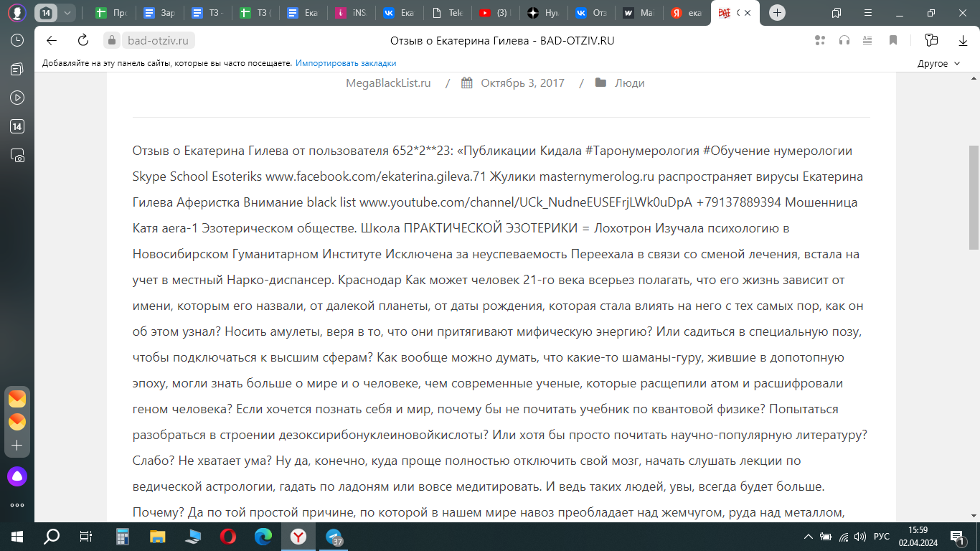The image size is (980, 551).
Task: Open the volume control in tray
Action: [x=862, y=536]
